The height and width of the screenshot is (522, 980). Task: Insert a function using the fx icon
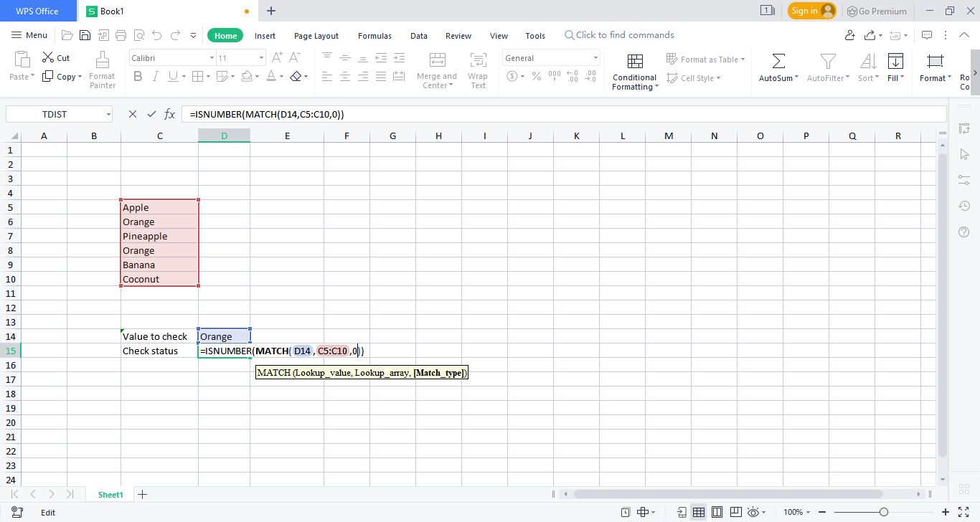169,113
